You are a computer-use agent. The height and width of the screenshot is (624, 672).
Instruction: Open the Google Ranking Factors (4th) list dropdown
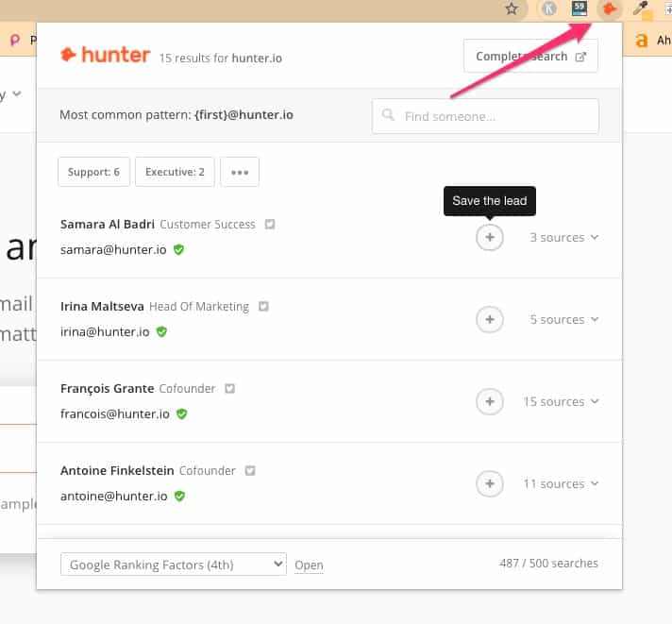pos(174,564)
